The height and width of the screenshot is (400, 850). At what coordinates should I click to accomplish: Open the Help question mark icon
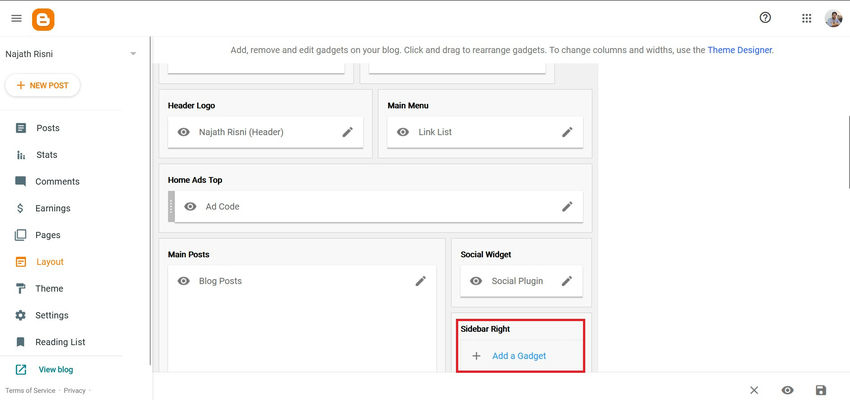766,18
